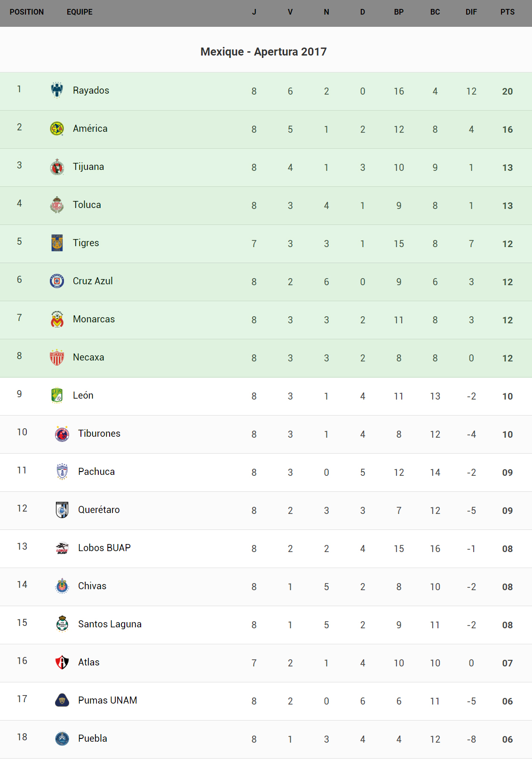Click the Mexique - Apertura 2017 title
This screenshot has width=532, height=761.
[263, 52]
